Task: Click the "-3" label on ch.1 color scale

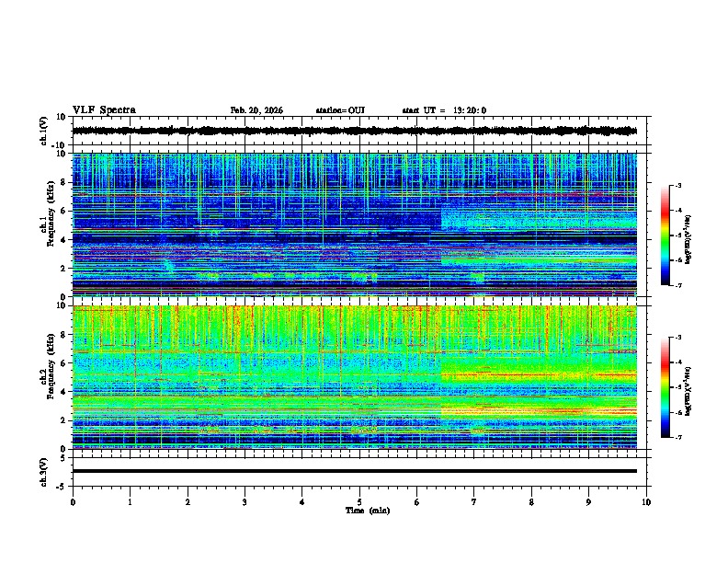Action: coord(678,186)
